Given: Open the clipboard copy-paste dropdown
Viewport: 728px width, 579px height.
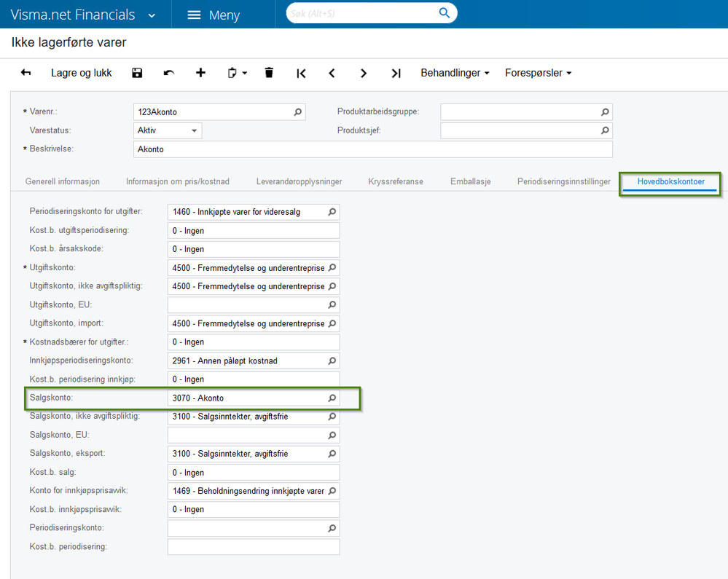Looking at the screenshot, I should coord(237,73).
